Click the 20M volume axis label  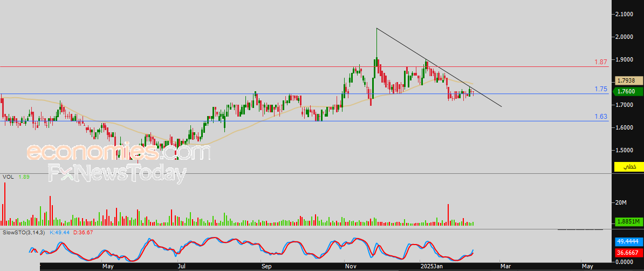(x=621, y=203)
